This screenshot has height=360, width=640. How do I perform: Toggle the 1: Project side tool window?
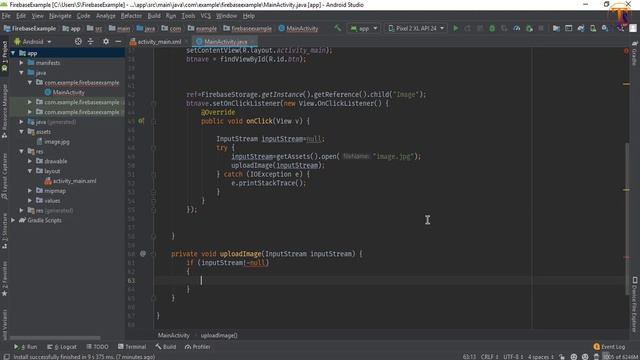4,57
